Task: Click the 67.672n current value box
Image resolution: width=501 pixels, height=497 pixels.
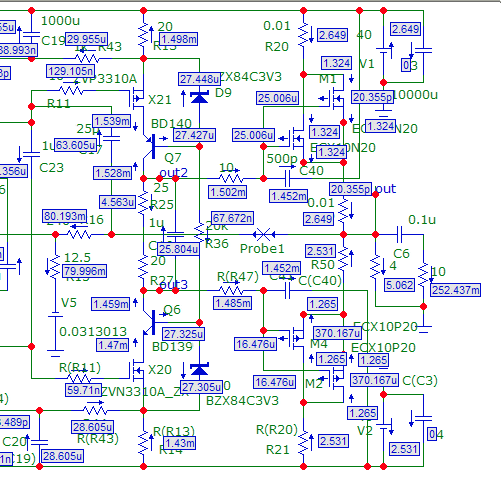Action: pos(232,218)
